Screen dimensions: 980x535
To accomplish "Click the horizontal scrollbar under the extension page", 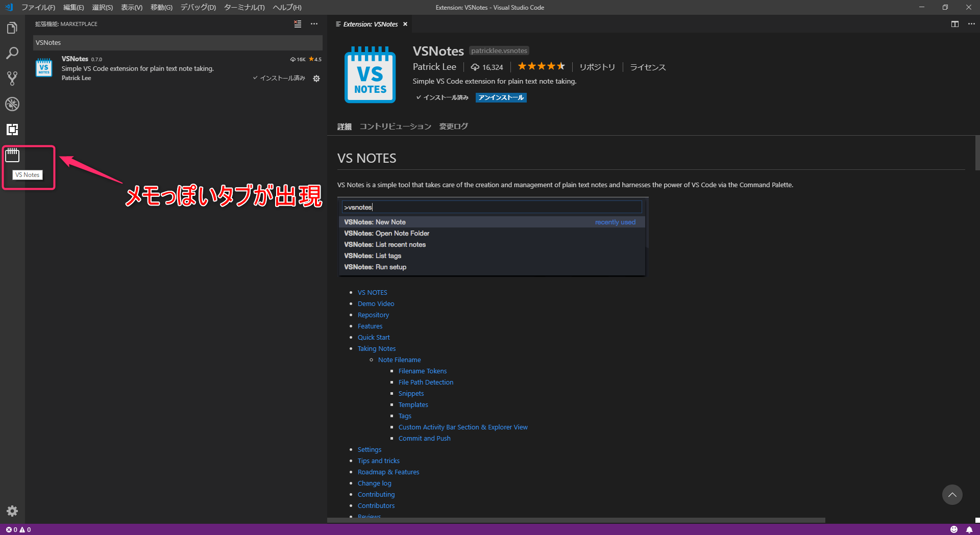I will (x=576, y=520).
